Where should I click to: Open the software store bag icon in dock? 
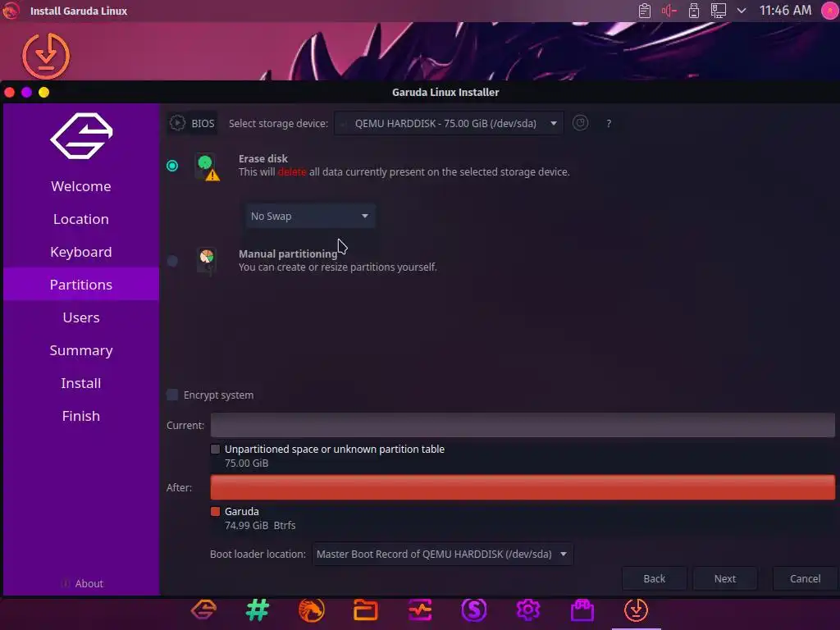(x=582, y=609)
